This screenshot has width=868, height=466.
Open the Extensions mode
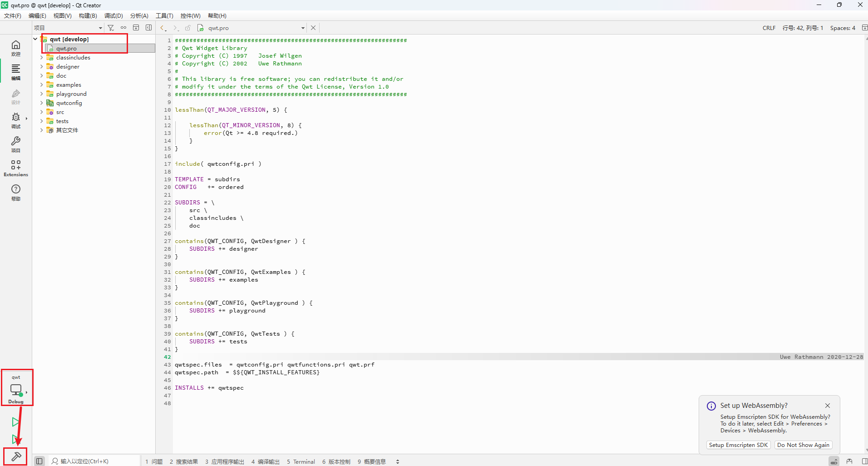[x=16, y=168]
